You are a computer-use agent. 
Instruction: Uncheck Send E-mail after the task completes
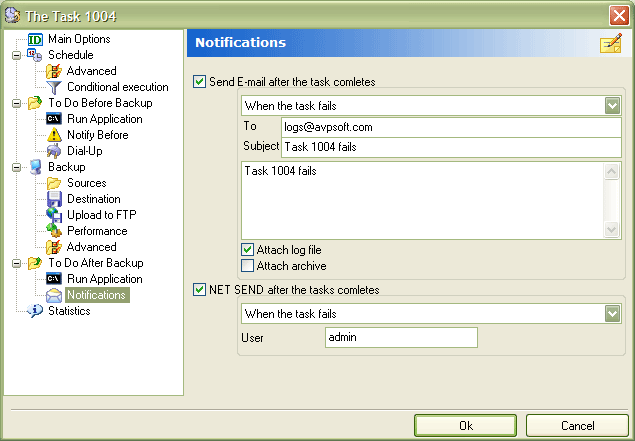[199, 81]
